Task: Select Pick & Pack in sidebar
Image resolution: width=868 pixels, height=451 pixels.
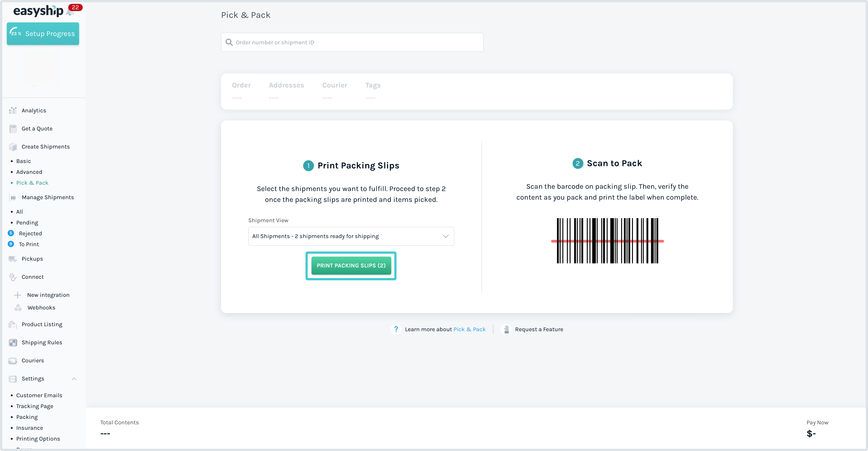Action: click(x=32, y=183)
